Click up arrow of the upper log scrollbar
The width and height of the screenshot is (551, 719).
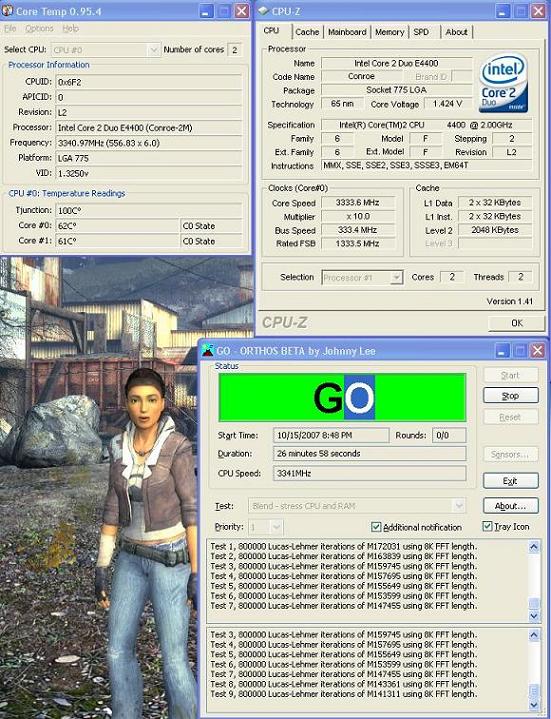pos(534,546)
